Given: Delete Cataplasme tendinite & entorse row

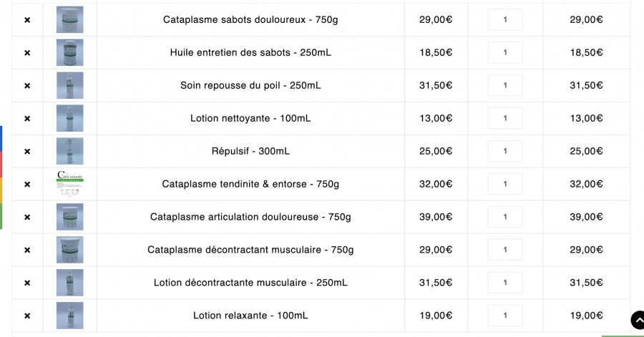Looking at the screenshot, I should (x=27, y=185).
